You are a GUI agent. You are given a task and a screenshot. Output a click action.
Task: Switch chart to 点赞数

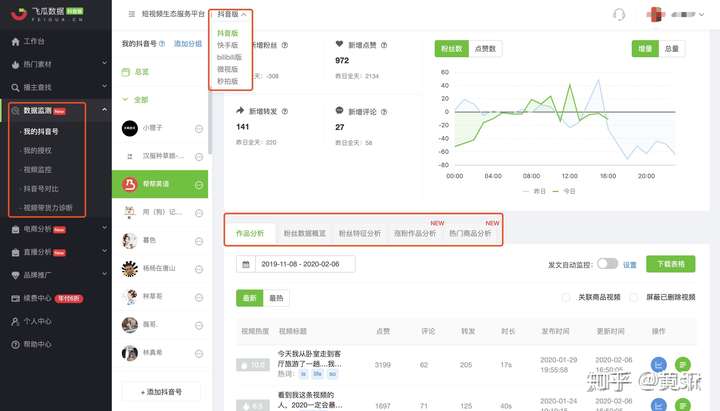[x=485, y=49]
